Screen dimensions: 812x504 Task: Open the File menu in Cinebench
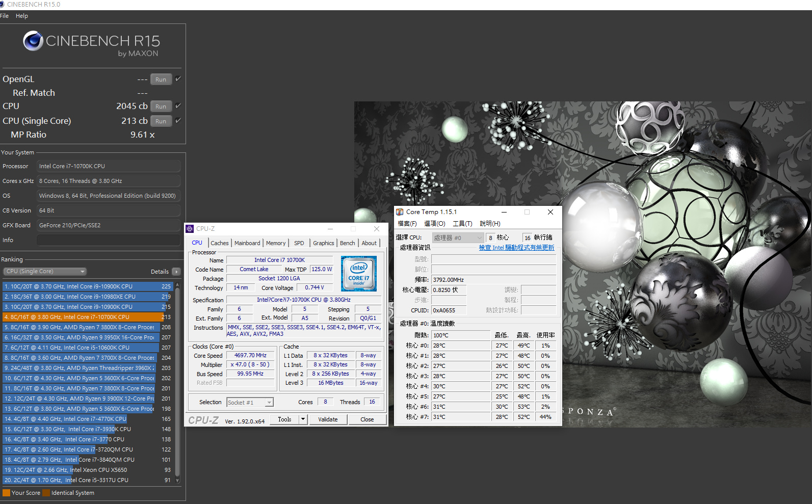(x=5, y=16)
